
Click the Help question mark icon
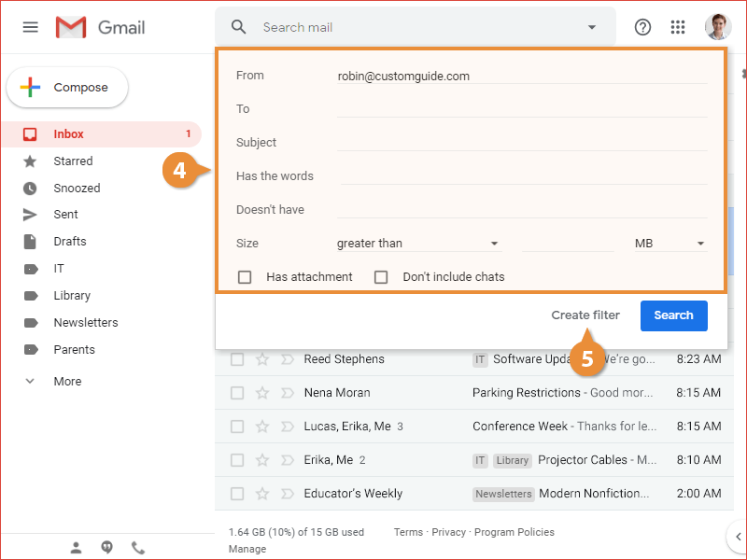(642, 27)
